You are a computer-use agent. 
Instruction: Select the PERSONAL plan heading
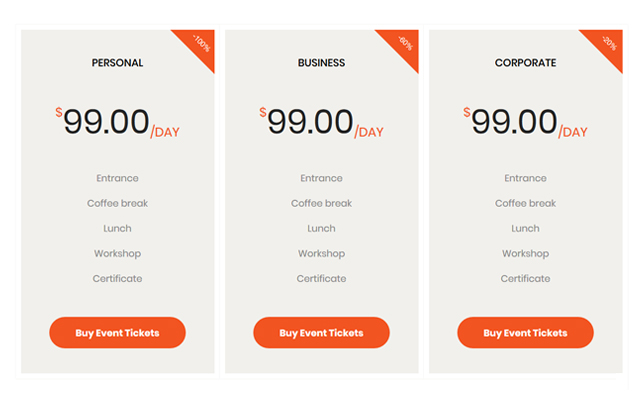(117, 63)
